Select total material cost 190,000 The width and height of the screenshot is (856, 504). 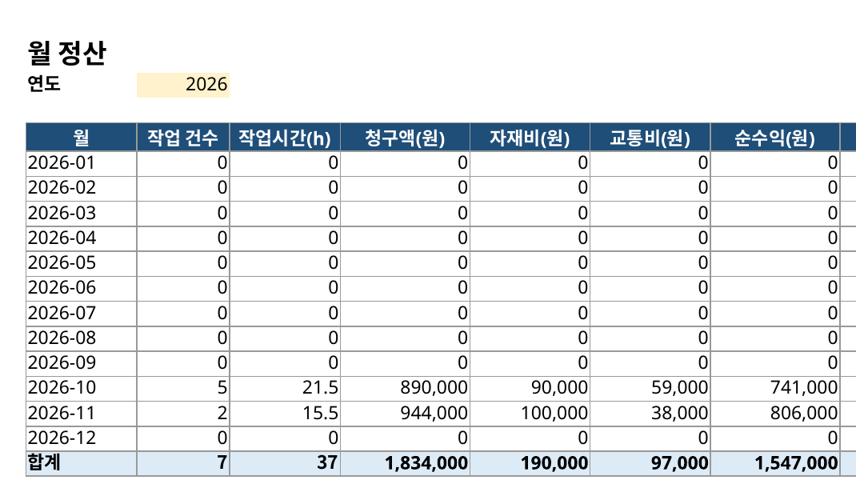tap(530, 463)
